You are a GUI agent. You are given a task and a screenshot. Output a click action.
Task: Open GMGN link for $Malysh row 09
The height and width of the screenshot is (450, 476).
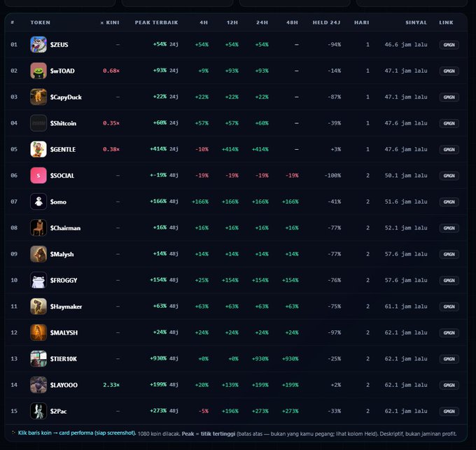(449, 254)
